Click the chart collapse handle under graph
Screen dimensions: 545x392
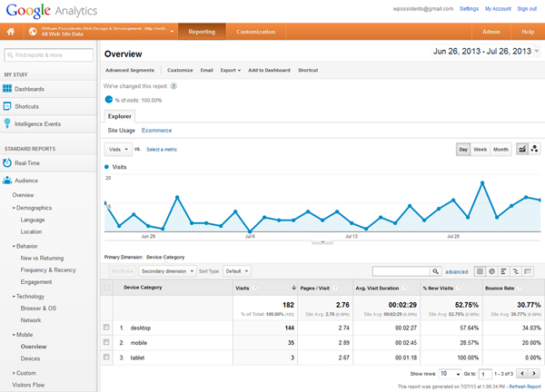coord(322,241)
